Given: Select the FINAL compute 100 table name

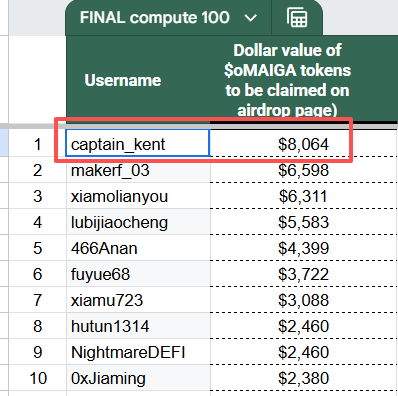Looking at the screenshot, I should pos(155,17).
